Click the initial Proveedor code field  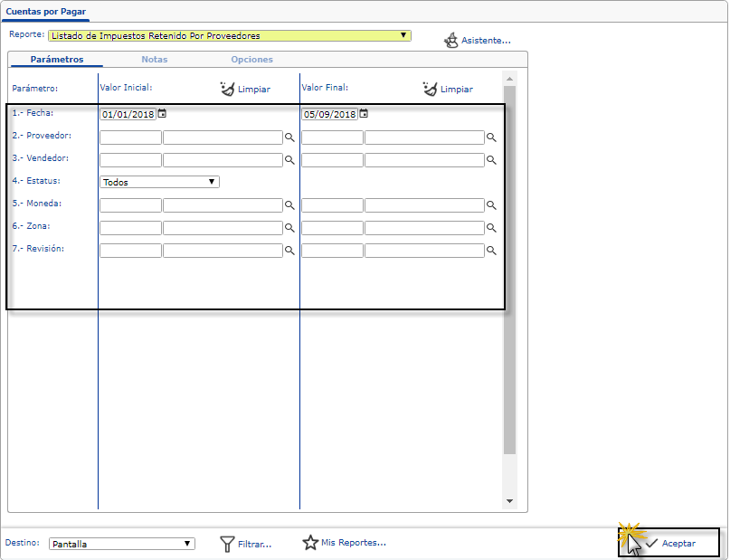click(x=130, y=138)
